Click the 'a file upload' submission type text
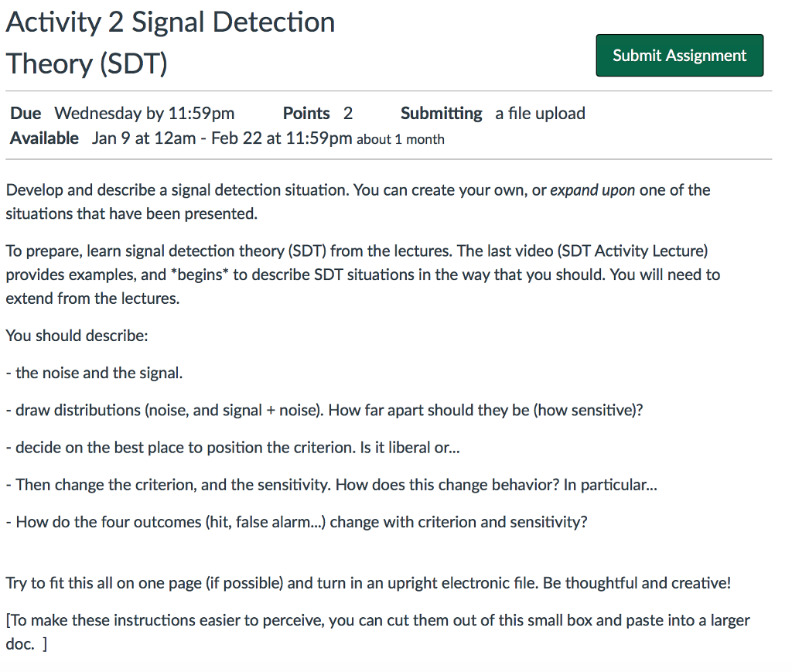Viewport: 792px width, 672px height. coord(540,113)
